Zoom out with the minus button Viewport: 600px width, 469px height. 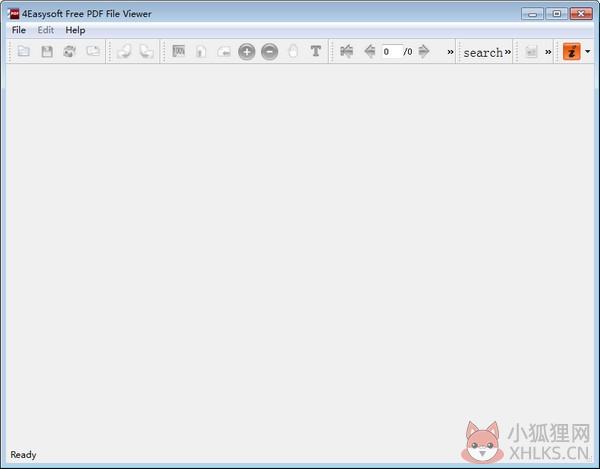(x=270, y=51)
